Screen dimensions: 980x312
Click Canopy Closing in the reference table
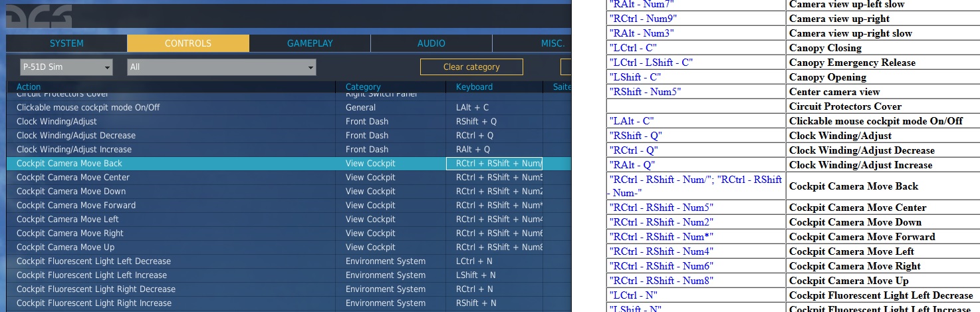(x=825, y=48)
